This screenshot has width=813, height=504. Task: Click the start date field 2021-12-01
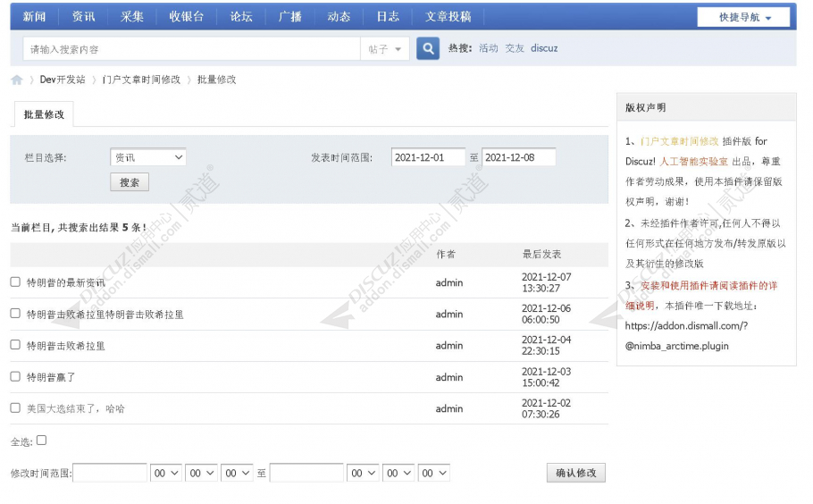[428, 157]
